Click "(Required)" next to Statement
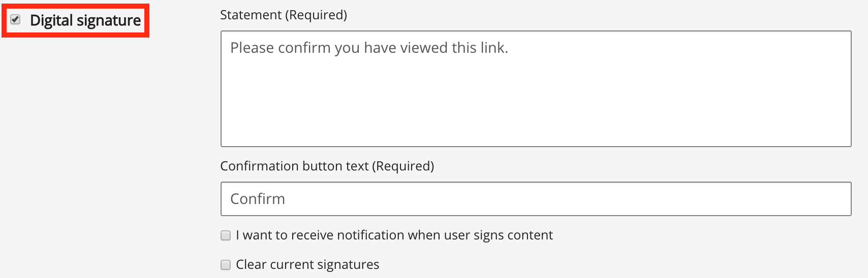Image resolution: width=868 pixels, height=278 pixels. pos(316,15)
